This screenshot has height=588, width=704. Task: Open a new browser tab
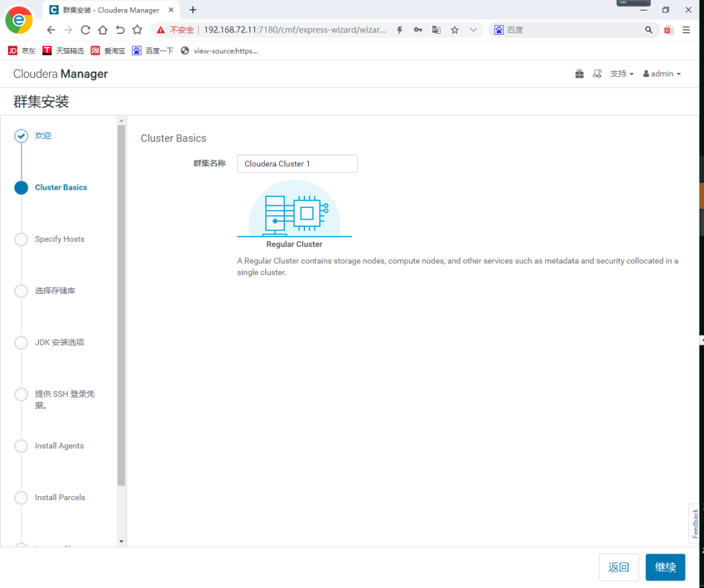(192, 10)
